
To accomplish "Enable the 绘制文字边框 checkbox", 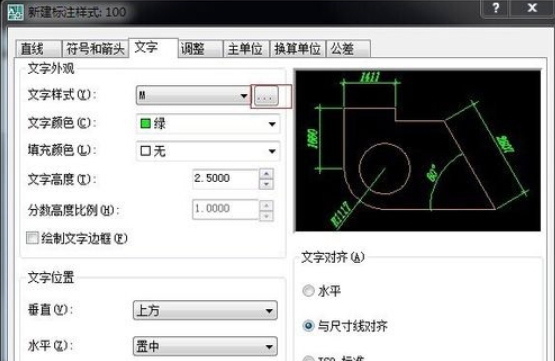I will point(32,238).
